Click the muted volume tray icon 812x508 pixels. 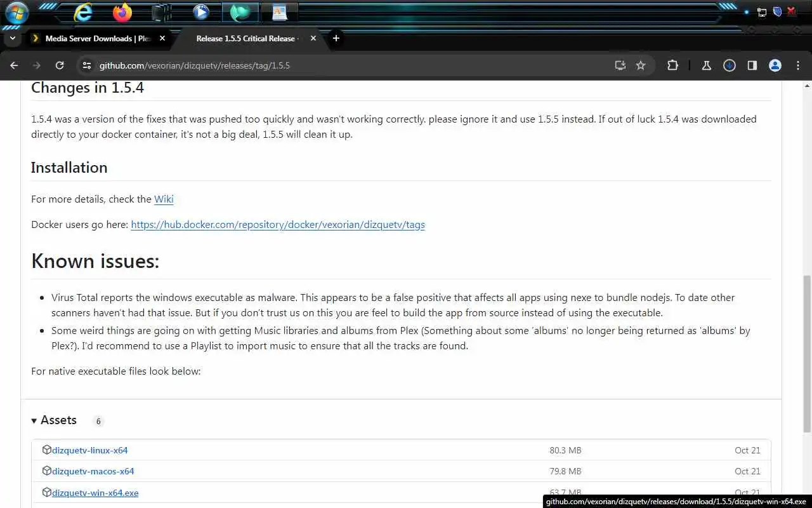pos(792,11)
